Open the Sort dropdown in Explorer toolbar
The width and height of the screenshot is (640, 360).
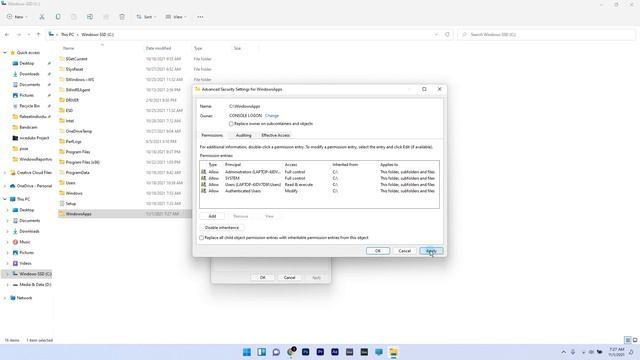click(145, 17)
